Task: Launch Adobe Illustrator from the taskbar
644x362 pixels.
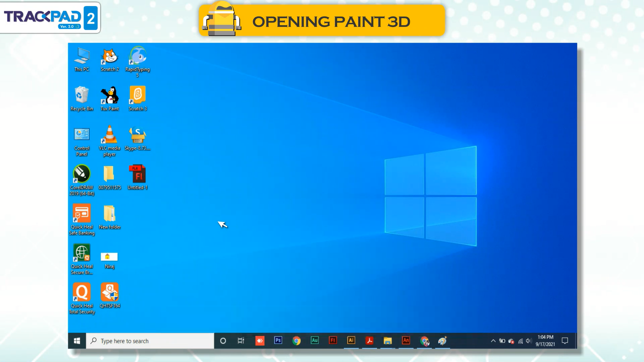Action: tap(351, 341)
